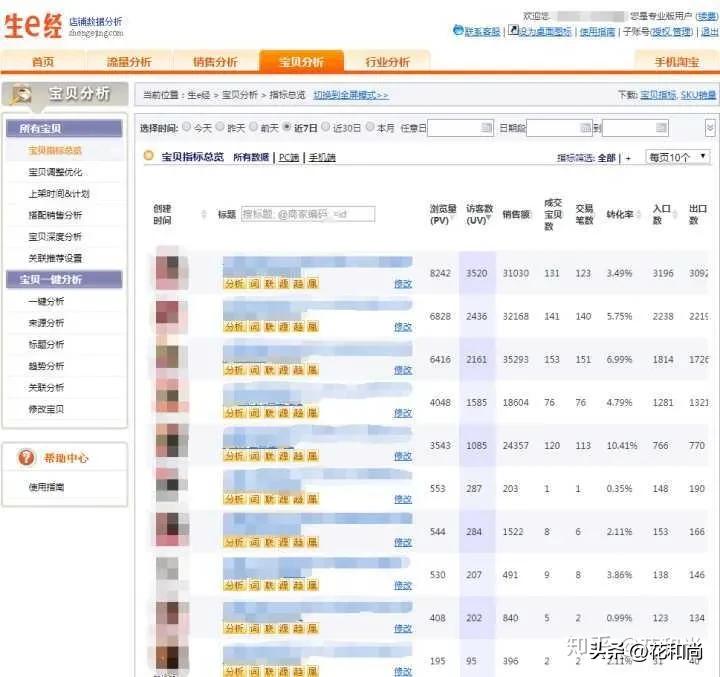Click the 词 button in the 553 PV row
The height and width of the screenshot is (677, 720).
254,499
